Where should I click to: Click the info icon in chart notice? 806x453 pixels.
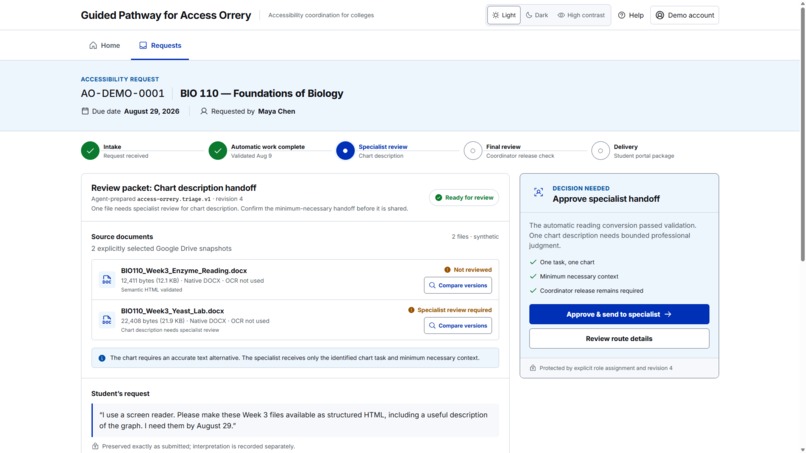(102, 358)
